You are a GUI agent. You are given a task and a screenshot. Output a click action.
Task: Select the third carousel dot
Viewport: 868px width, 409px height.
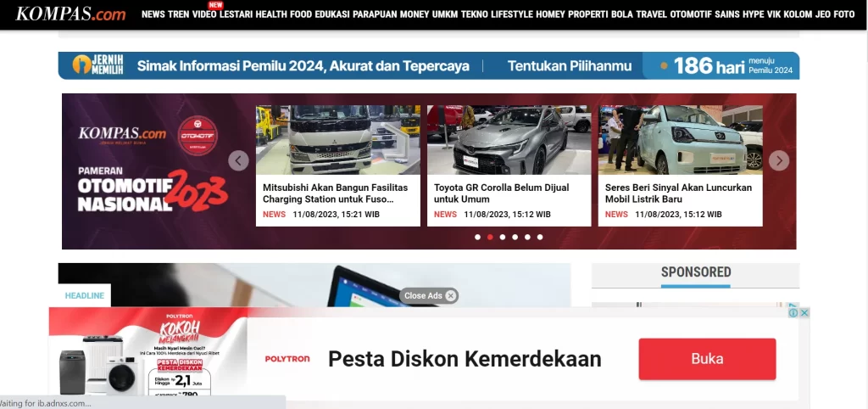click(502, 238)
